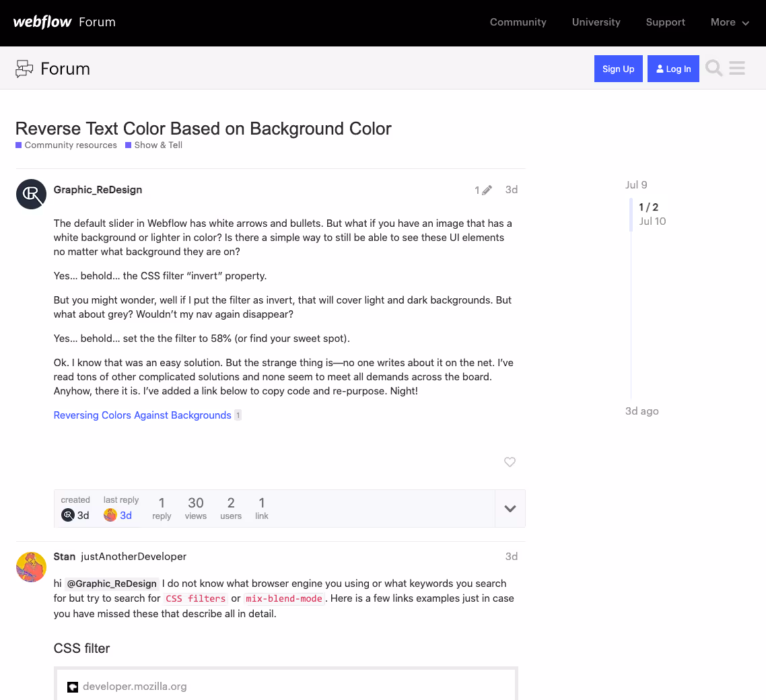Click the 1 reply statistic
This screenshot has width=766, height=700.
click(162, 509)
